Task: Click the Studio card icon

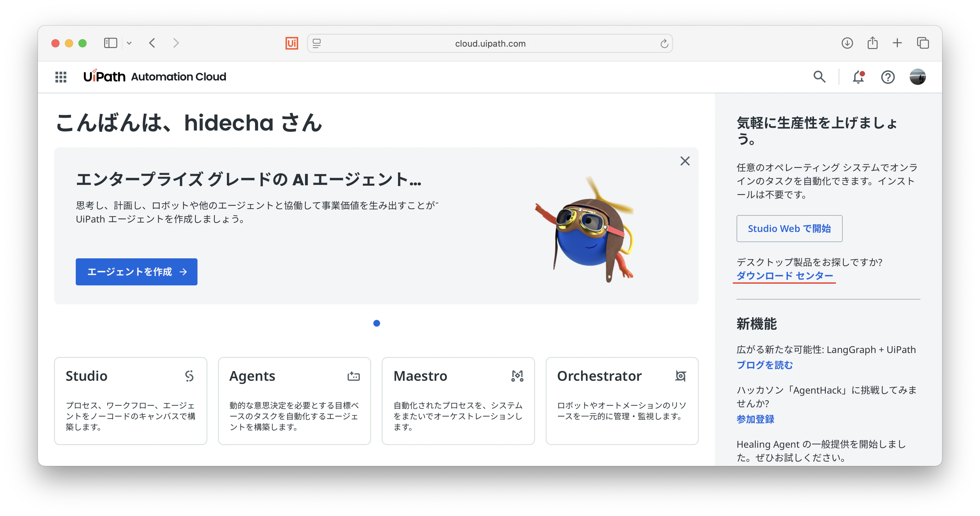Action: click(189, 376)
